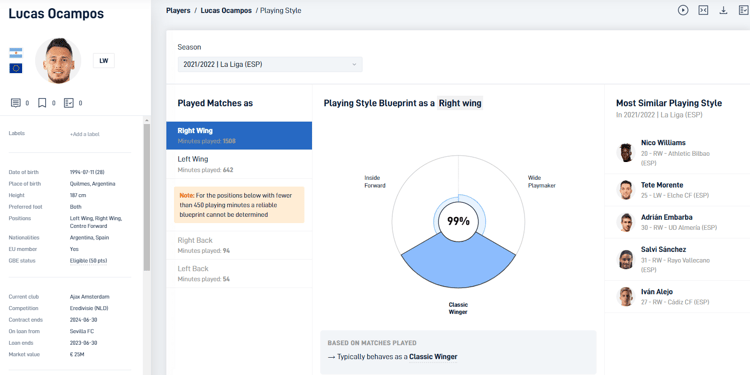Screen dimensions: 750x375
Task: Click Salvi Sánchez avatar image
Action: tap(626, 260)
